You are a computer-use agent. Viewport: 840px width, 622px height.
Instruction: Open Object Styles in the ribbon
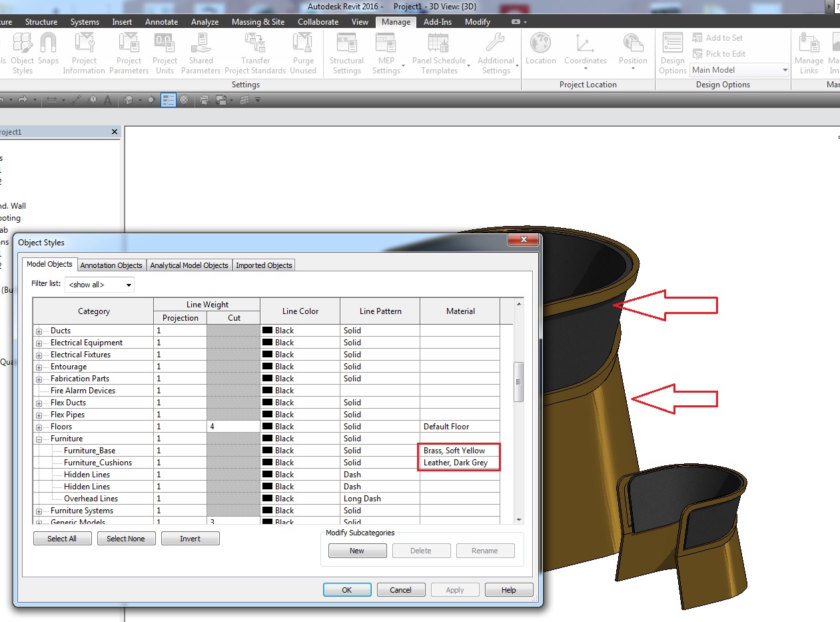point(23,53)
